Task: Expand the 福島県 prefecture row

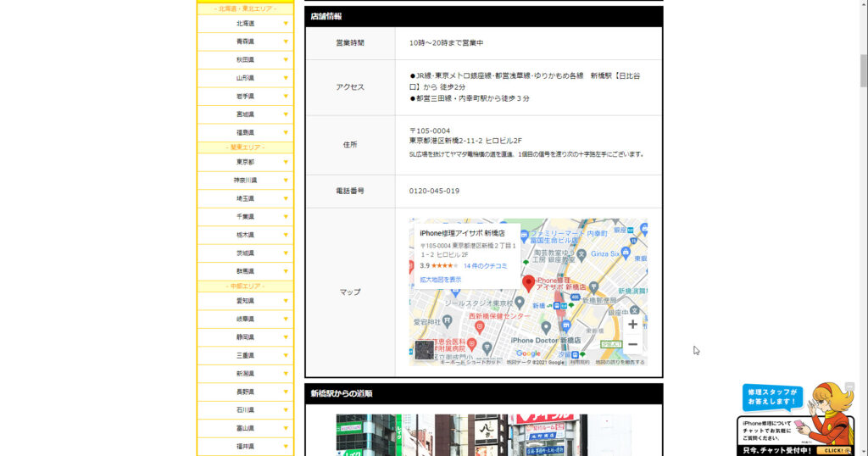Action: (x=245, y=133)
